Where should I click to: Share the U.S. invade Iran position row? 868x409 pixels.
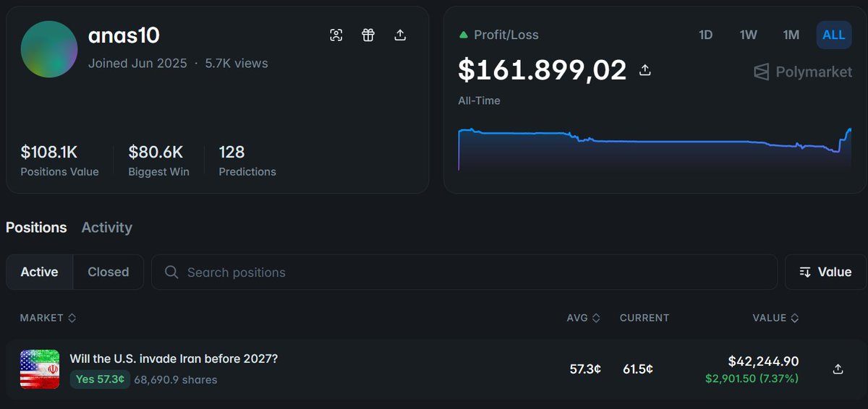coord(838,369)
